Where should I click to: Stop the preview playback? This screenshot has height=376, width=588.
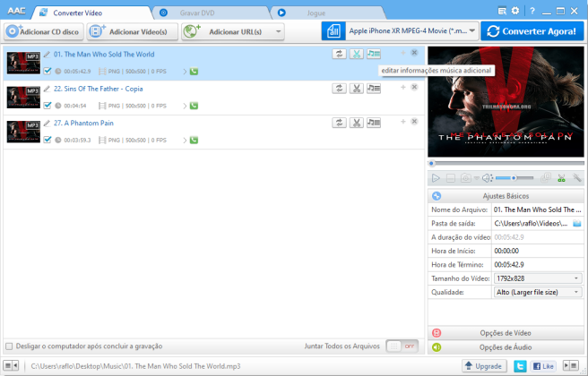pos(451,178)
